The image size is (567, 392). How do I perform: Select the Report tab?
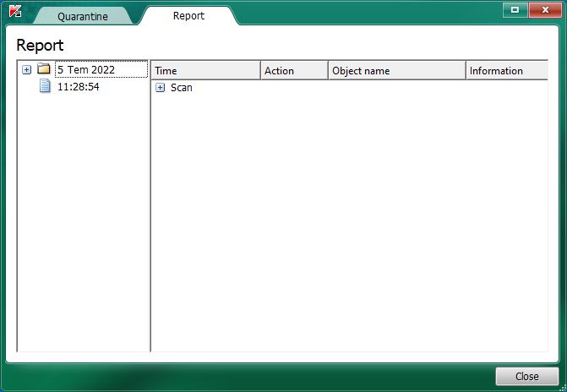[x=188, y=15]
